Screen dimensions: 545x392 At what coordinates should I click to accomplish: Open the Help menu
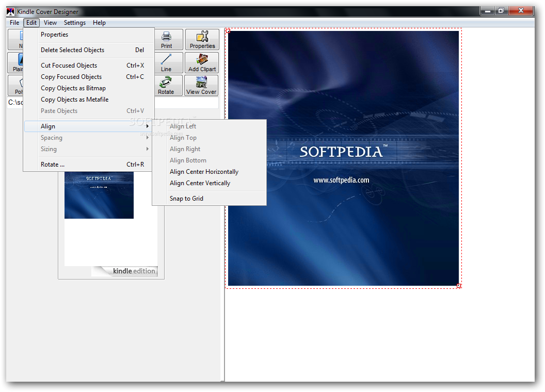[x=99, y=23]
